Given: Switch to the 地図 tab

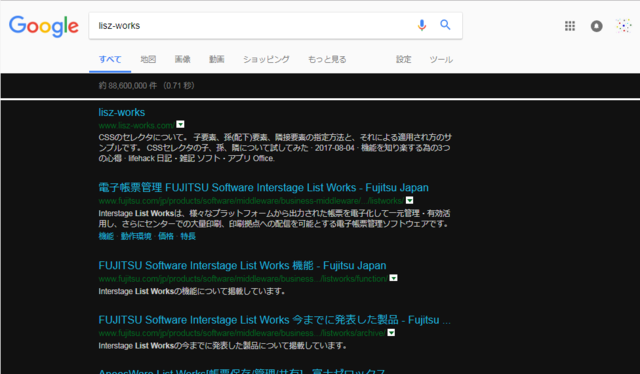Looking at the screenshot, I should click(148, 60).
